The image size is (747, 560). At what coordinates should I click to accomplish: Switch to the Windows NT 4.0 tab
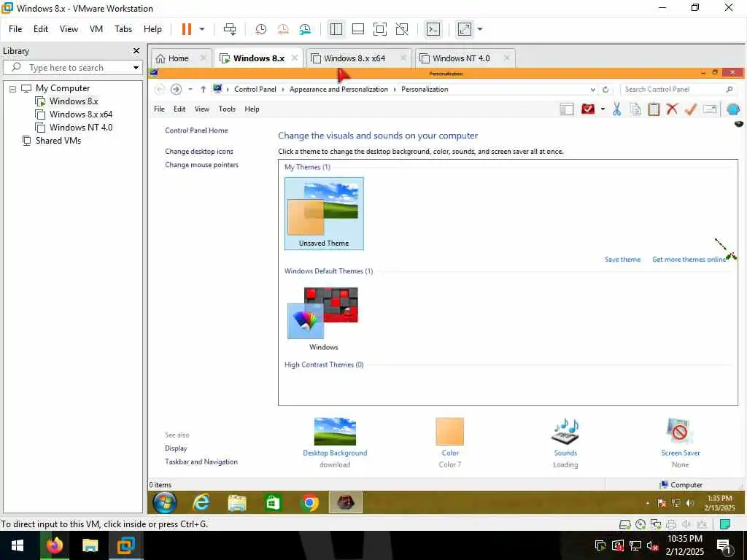click(x=461, y=58)
